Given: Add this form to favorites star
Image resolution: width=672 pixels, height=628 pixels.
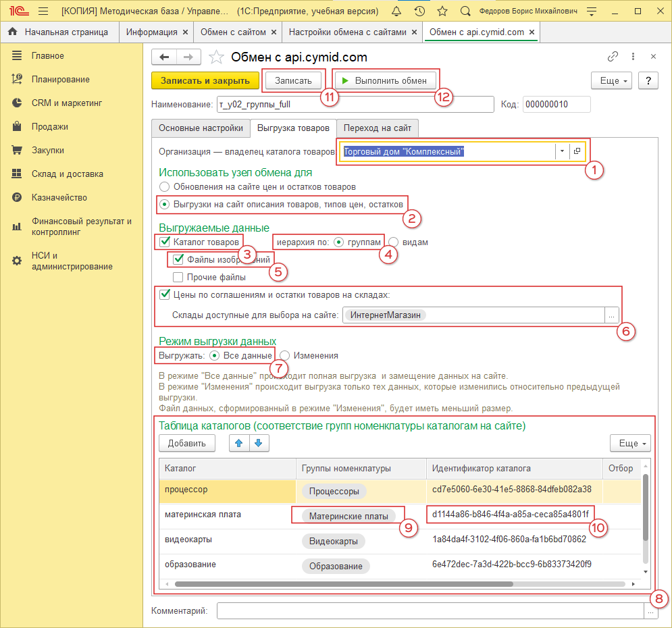Looking at the screenshot, I should point(216,57).
